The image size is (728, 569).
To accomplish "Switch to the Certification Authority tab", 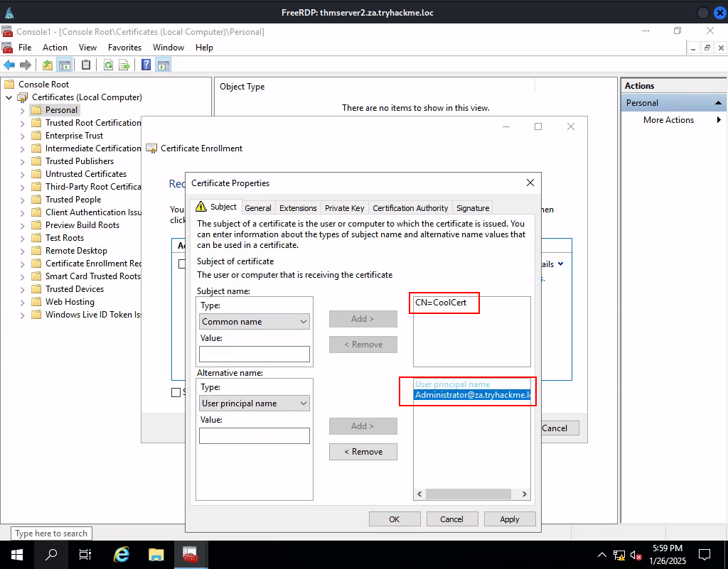I will pyautogui.click(x=410, y=208).
